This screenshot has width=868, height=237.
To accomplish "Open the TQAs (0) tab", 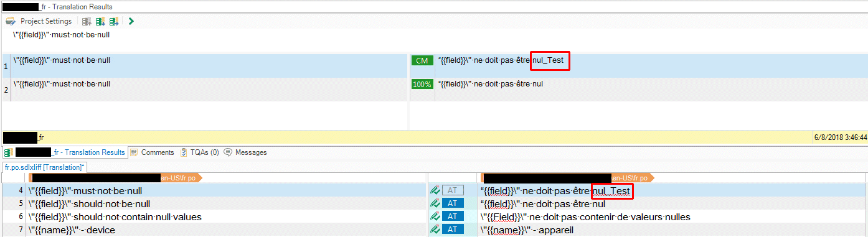I will [199, 152].
